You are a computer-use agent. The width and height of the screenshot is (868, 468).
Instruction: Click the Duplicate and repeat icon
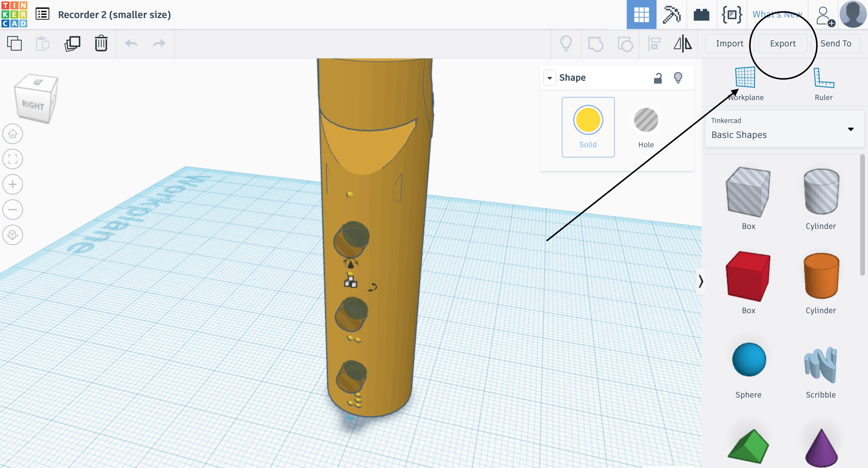click(72, 43)
